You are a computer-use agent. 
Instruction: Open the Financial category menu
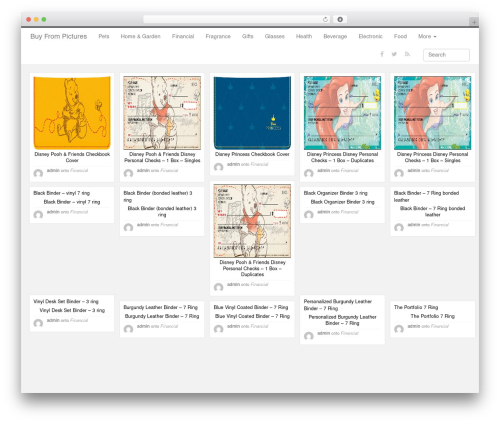pos(183,36)
